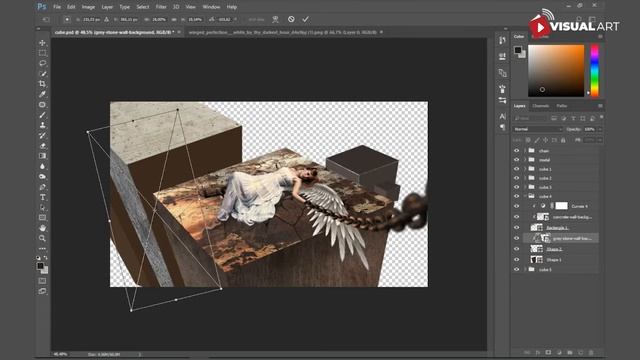
Task: Hide the cube 4 group
Action: tap(516, 196)
